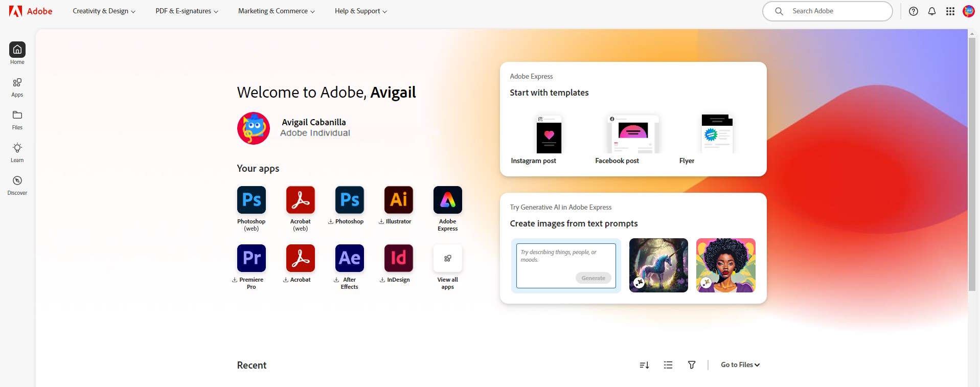Open the unicorn AI sample image
Screen dimensions: 980x387
[658, 265]
